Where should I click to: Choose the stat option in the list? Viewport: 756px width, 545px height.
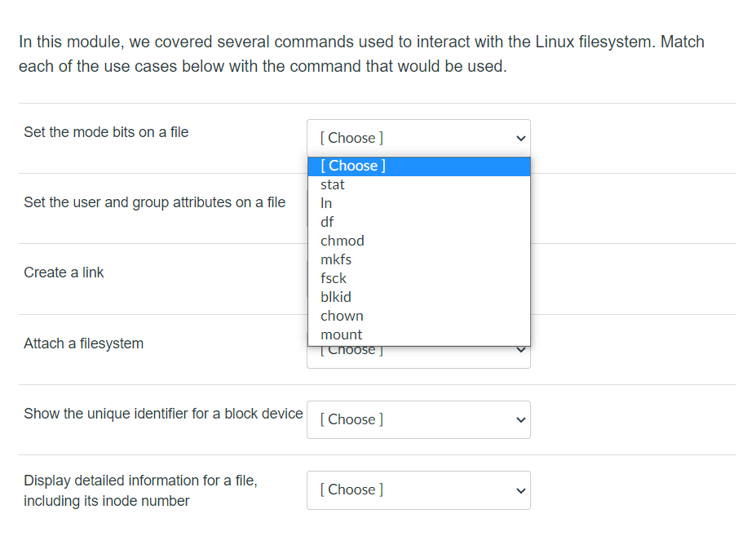pyautogui.click(x=333, y=184)
